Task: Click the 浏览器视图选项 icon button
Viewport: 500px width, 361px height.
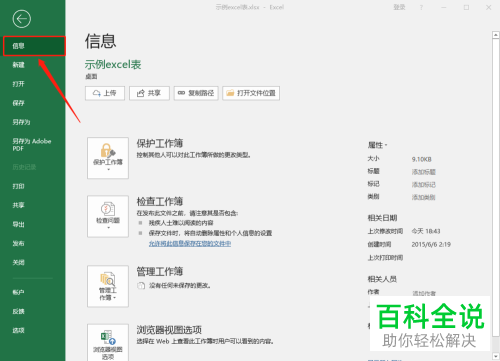Action: click(x=108, y=343)
